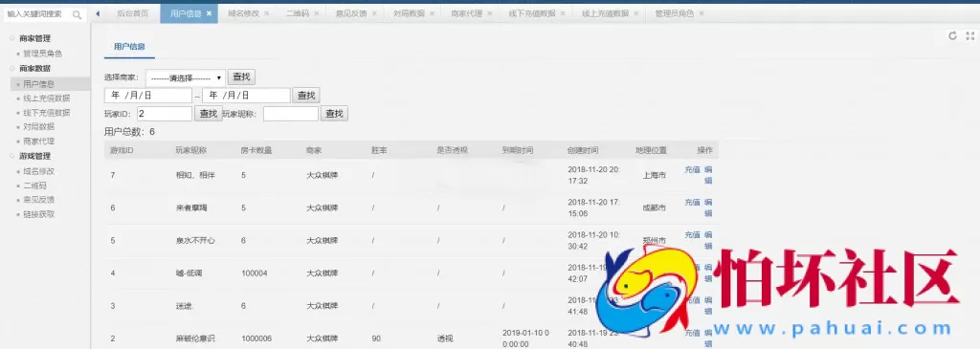
Task: Click the 胜率 column header
Action: pos(379,150)
